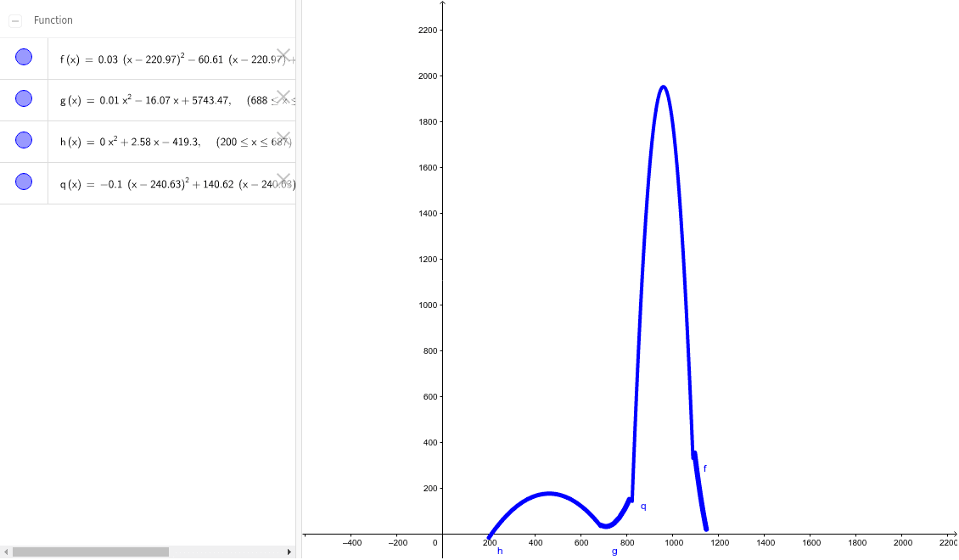959x560 pixels.
Task: Delete function f(x) using its X icon
Action: point(283,53)
